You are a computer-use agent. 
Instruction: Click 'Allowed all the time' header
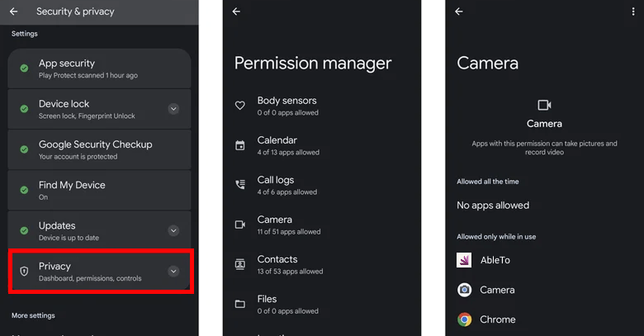(487, 182)
